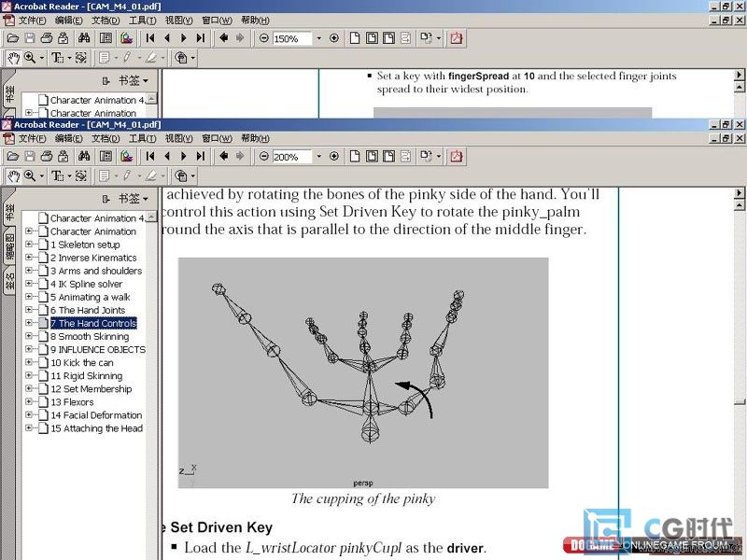Open bookmark '15 Attaching the Head'

[x=97, y=428]
